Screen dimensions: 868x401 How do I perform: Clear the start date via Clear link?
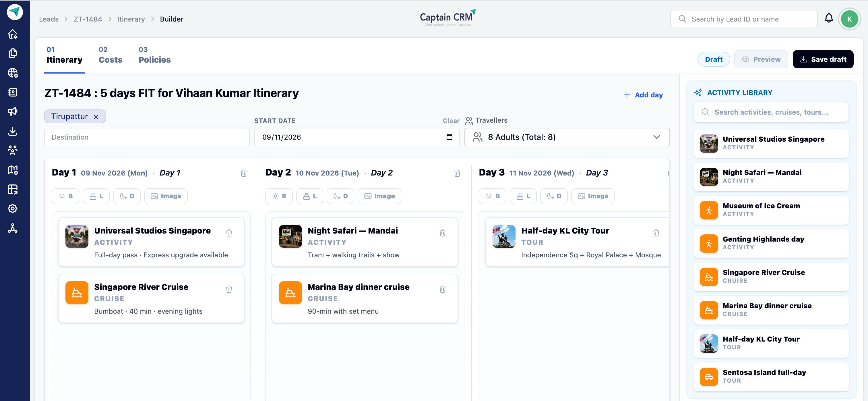coord(451,121)
